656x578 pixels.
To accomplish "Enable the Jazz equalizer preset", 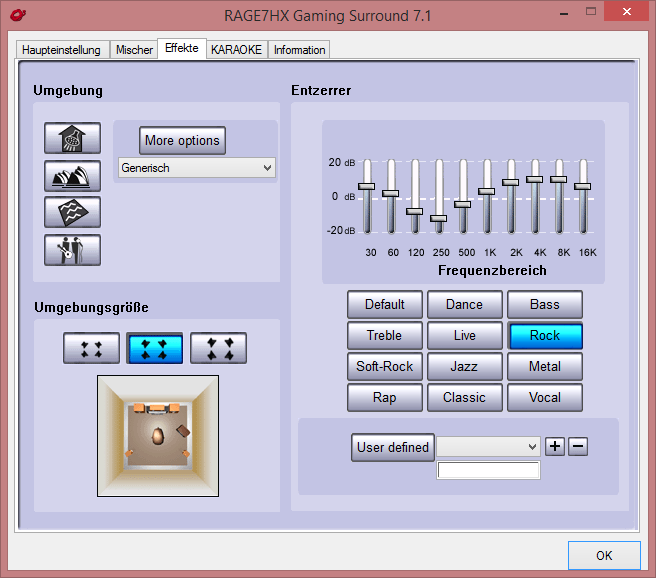I will pyautogui.click(x=464, y=367).
